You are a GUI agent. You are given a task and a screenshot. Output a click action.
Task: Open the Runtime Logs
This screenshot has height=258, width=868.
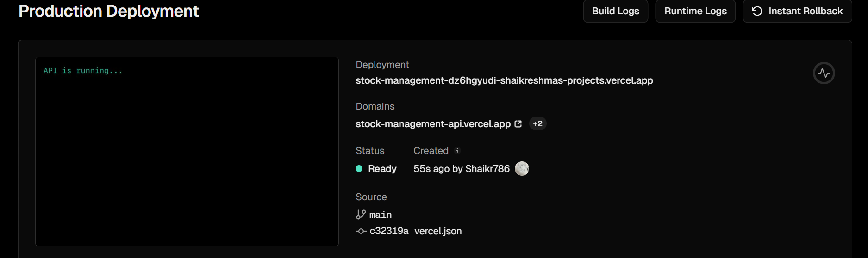point(695,11)
